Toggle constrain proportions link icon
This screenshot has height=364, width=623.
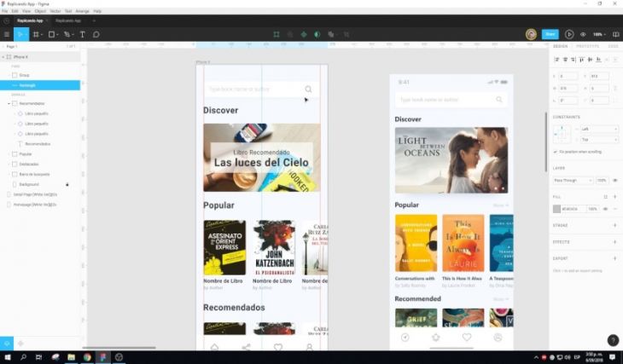click(x=615, y=88)
